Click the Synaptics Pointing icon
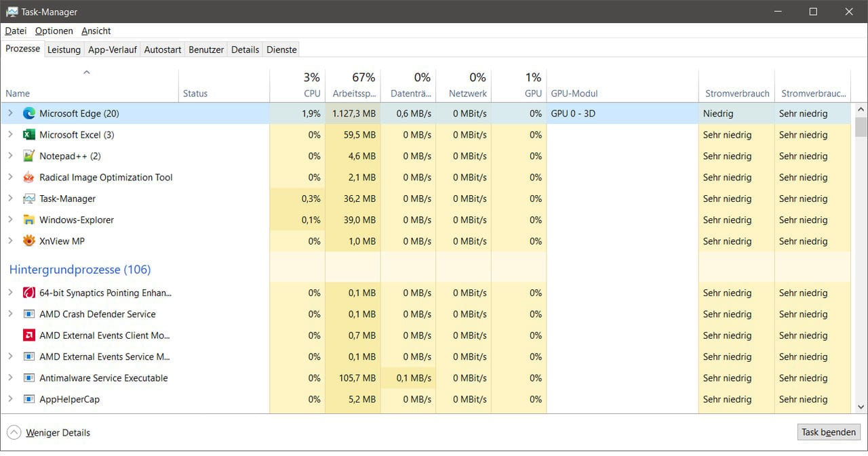This screenshot has width=868, height=456. [x=28, y=293]
